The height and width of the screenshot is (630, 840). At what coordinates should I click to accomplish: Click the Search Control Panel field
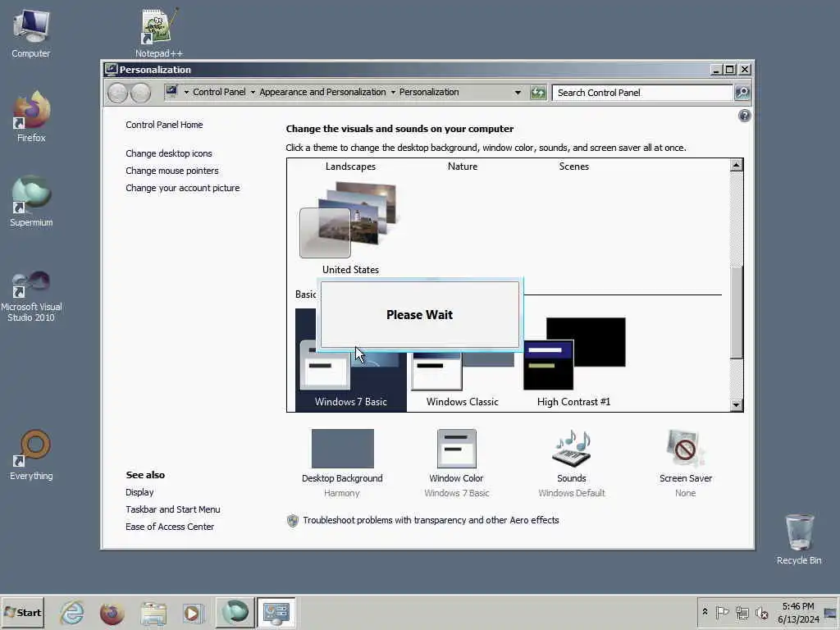641,93
